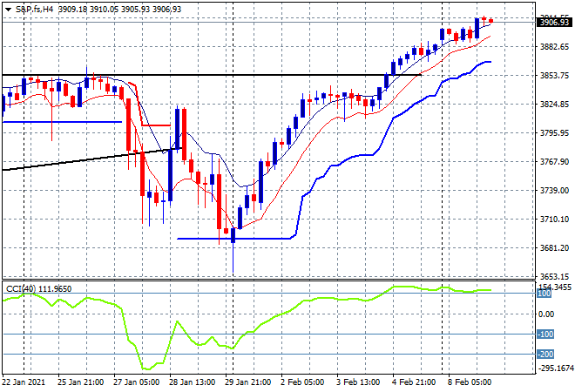The image size is (575, 392).
Task: Select the short red horizontal line near 3800
Action: 156,125
